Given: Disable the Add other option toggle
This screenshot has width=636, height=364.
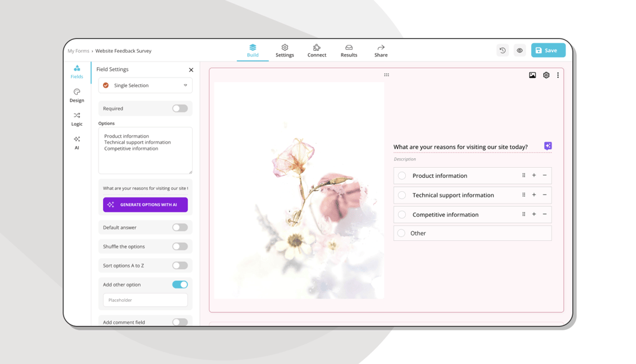Looking at the screenshot, I should click(180, 285).
